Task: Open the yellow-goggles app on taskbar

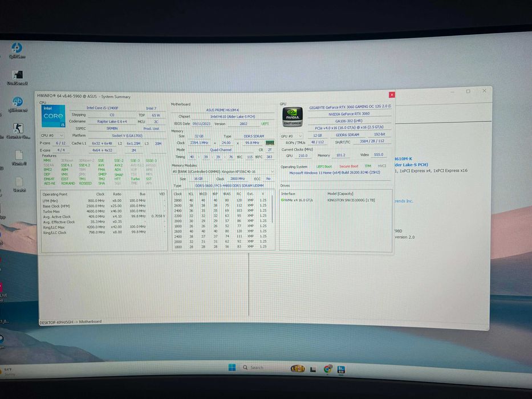Action: (298, 368)
